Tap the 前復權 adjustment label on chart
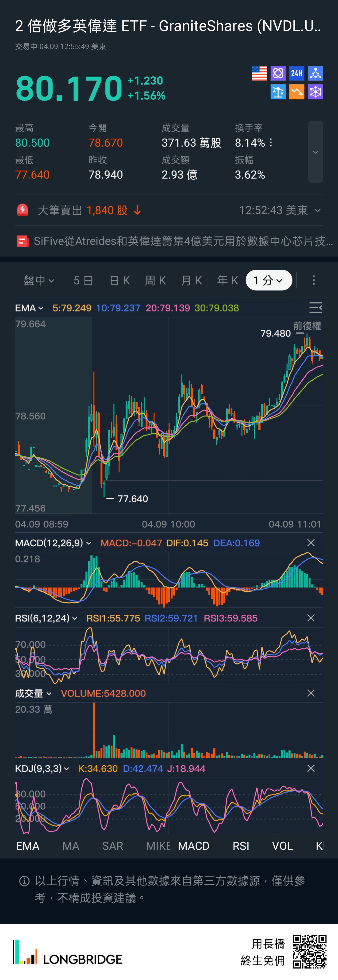The width and height of the screenshot is (338, 980). (307, 326)
